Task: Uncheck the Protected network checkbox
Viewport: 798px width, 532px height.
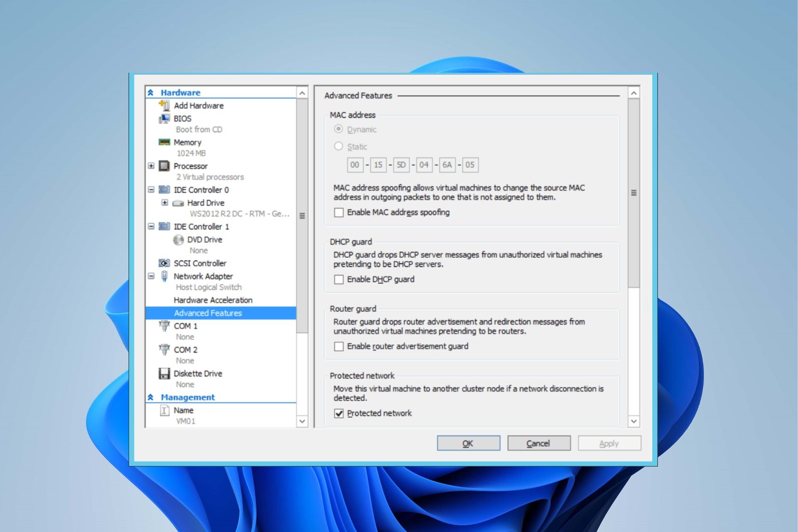Action: (339, 414)
